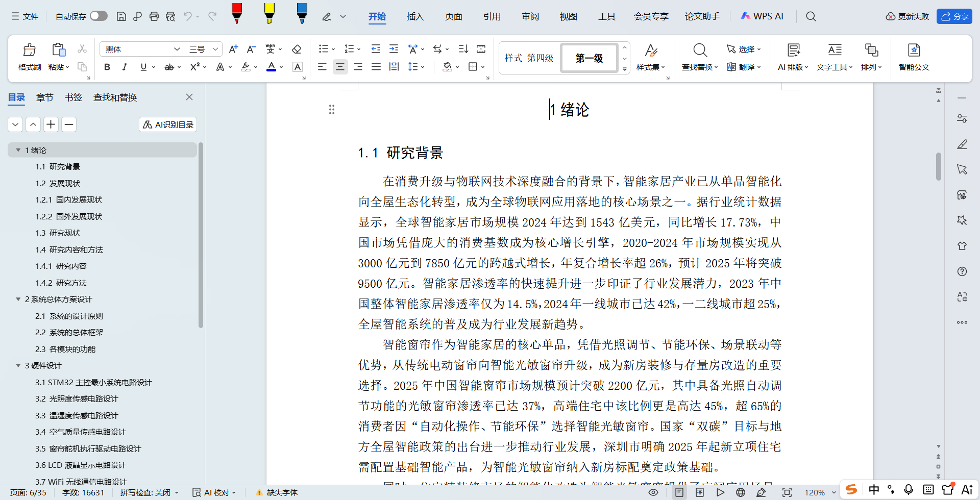980x500 pixels.
Task: Toggle Underline formatting
Action: click(x=143, y=67)
